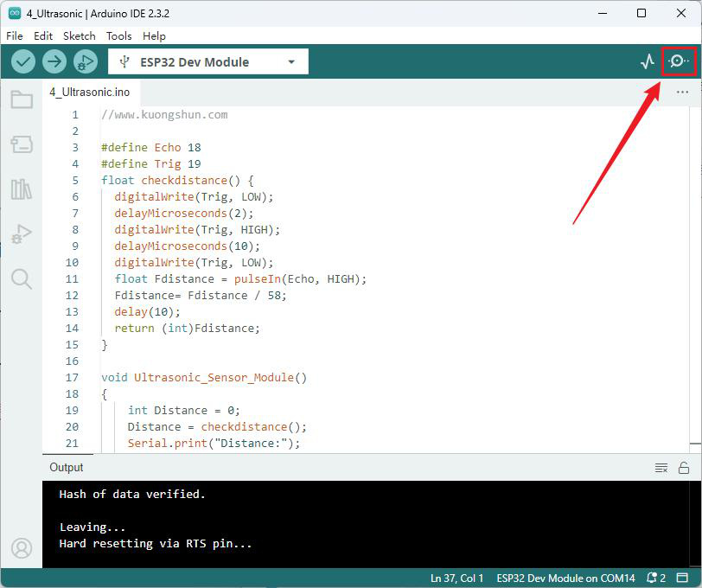Open the Help menu
The image size is (702, 588).
(154, 35)
